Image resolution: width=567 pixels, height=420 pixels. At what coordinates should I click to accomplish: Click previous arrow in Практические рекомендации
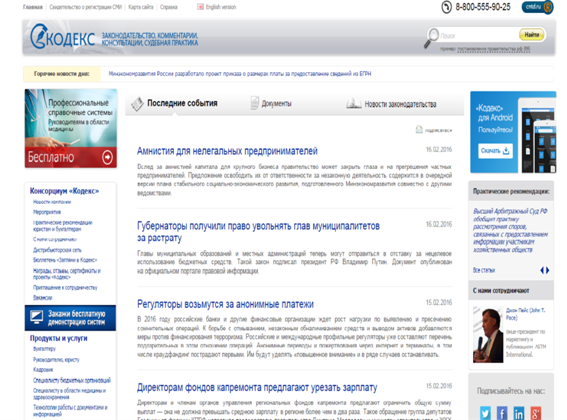[x=542, y=270]
